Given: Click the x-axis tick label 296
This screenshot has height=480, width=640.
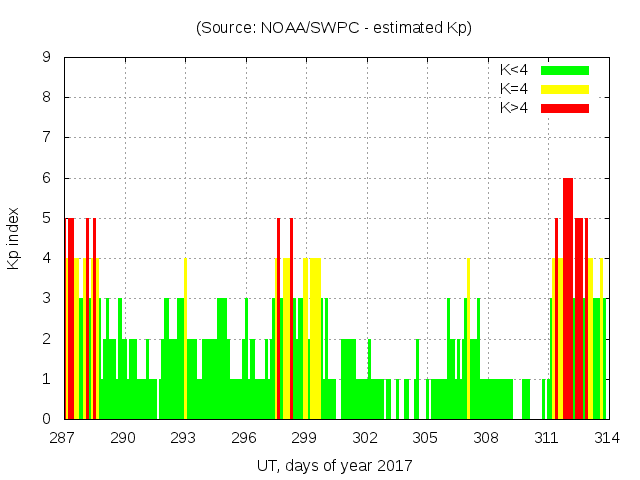Looking at the screenshot, I should (x=244, y=438).
